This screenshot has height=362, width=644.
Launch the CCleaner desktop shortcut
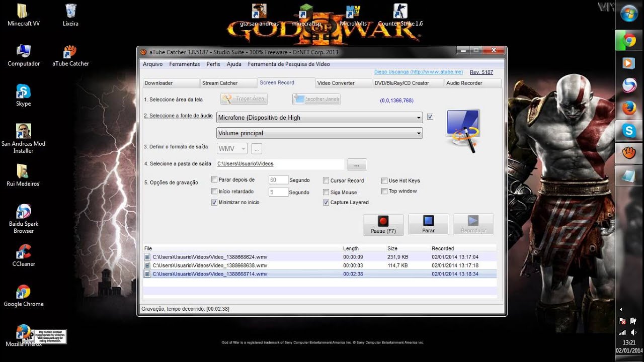23,255
